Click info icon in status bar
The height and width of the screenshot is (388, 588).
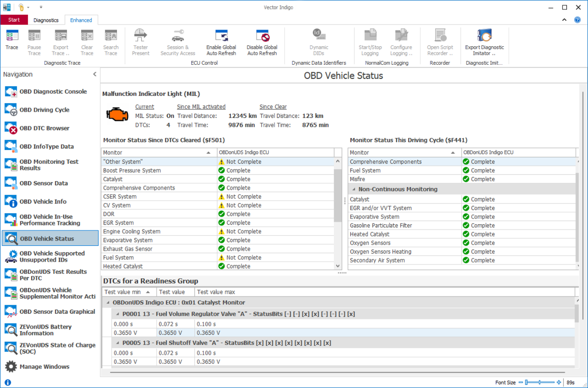pyautogui.click(x=8, y=382)
